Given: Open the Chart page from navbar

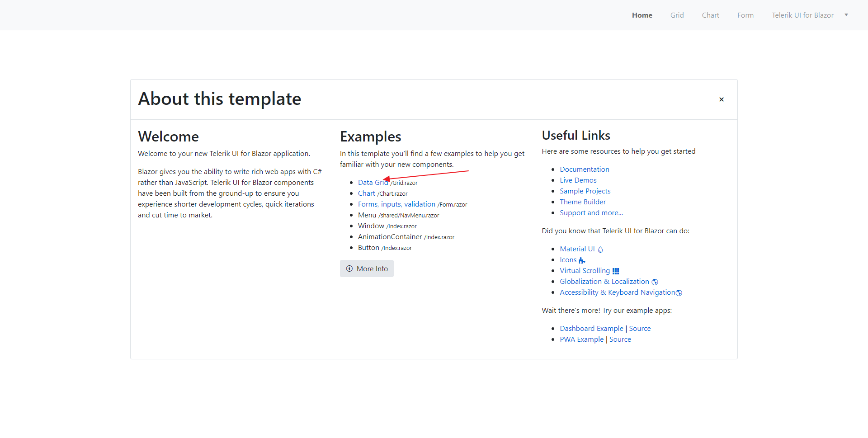Looking at the screenshot, I should tap(710, 15).
